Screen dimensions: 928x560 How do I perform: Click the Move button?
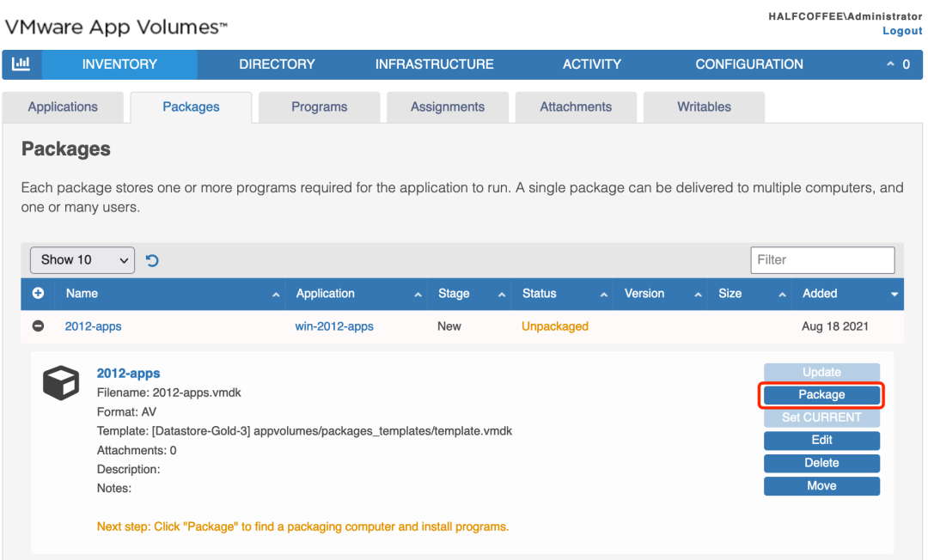(x=821, y=486)
